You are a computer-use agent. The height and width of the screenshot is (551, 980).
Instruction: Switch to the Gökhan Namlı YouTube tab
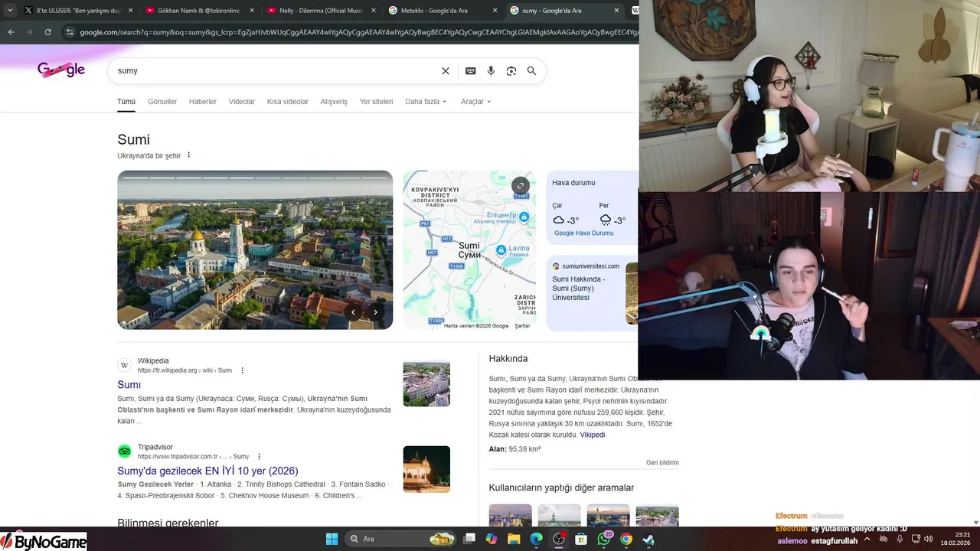click(201, 11)
